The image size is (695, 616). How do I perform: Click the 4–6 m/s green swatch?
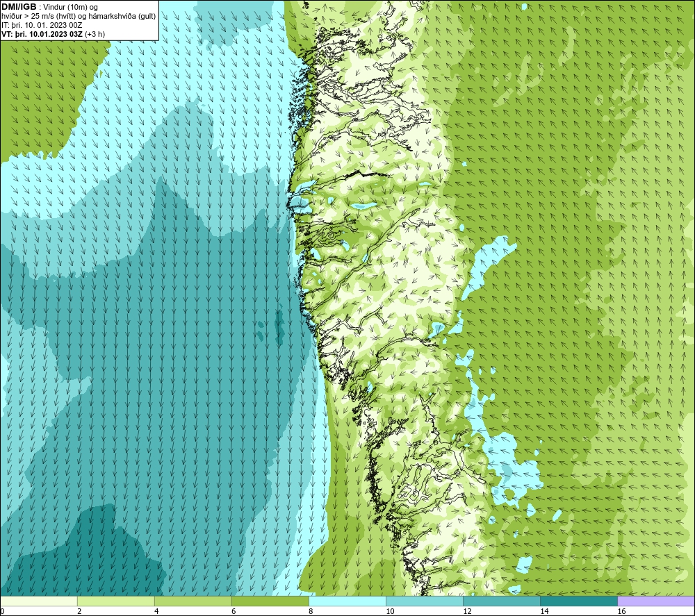(193, 601)
